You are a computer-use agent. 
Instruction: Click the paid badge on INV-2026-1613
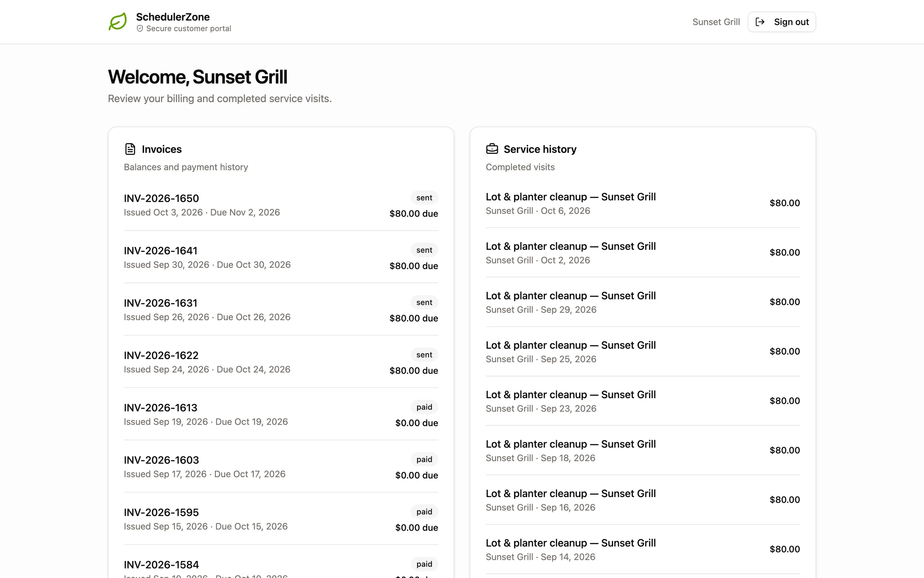(x=424, y=407)
